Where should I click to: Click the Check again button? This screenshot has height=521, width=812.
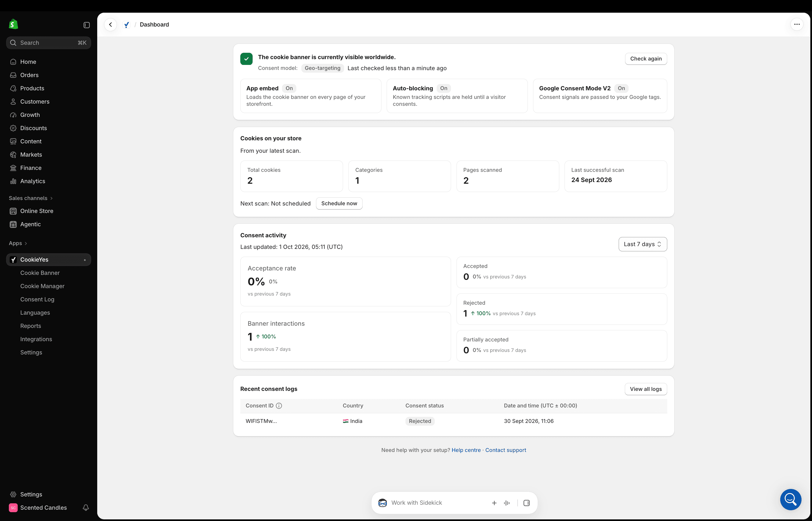point(646,59)
